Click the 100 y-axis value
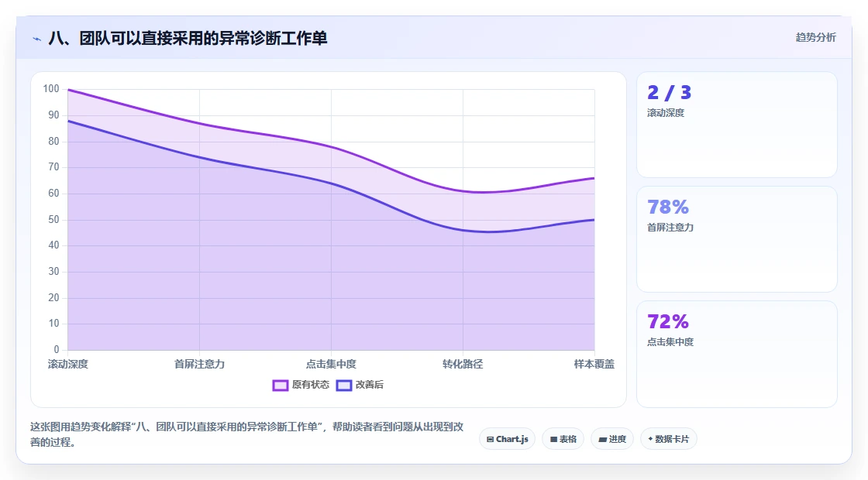This screenshot has width=868, height=480. (x=51, y=88)
